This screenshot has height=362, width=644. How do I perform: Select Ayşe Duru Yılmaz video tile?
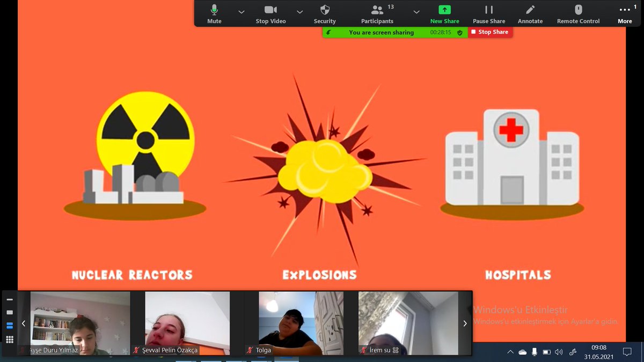click(x=80, y=323)
